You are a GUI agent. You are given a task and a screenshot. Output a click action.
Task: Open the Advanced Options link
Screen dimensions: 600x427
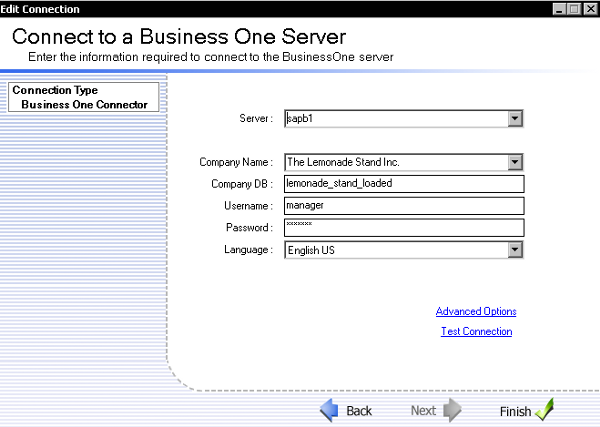[476, 311]
